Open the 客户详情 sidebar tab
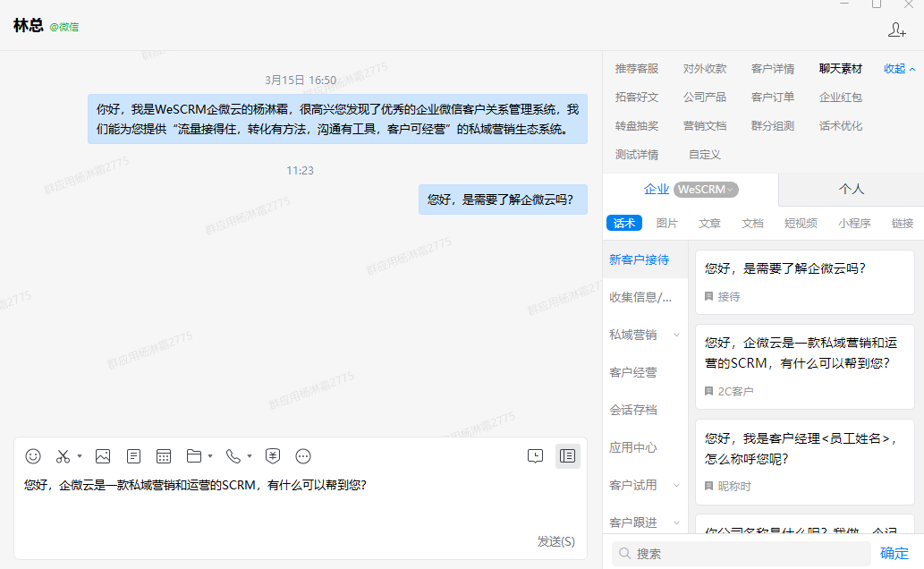Screen dimensions: 924x569 773,68
